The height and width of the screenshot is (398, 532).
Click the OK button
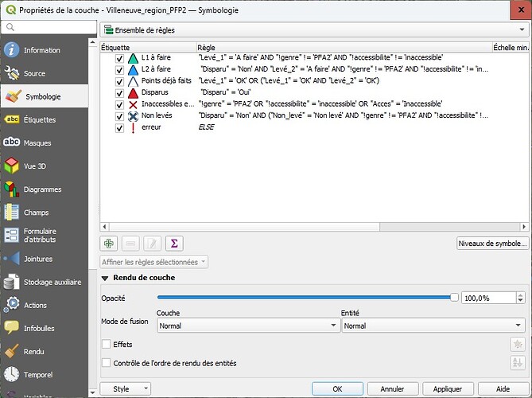[338, 388]
